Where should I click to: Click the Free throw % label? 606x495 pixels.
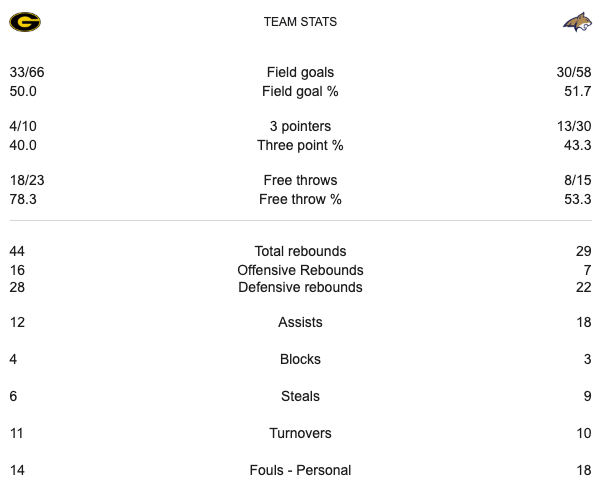[300, 199]
